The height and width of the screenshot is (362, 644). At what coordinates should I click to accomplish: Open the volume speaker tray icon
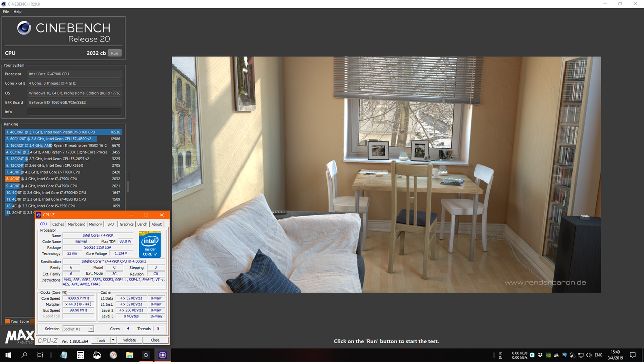(589, 355)
